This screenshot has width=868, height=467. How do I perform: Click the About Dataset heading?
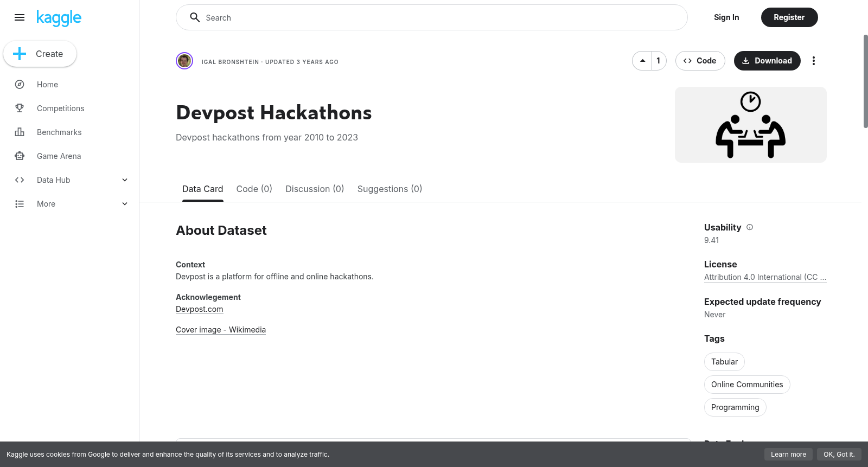coord(221,231)
